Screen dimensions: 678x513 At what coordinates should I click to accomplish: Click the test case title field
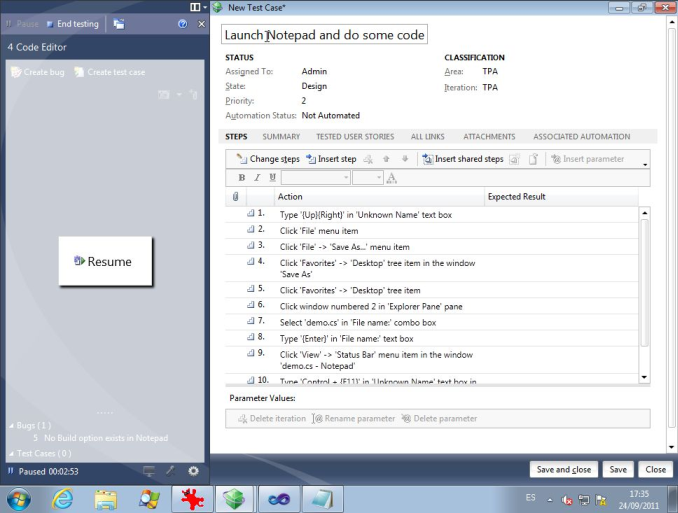[x=324, y=35]
